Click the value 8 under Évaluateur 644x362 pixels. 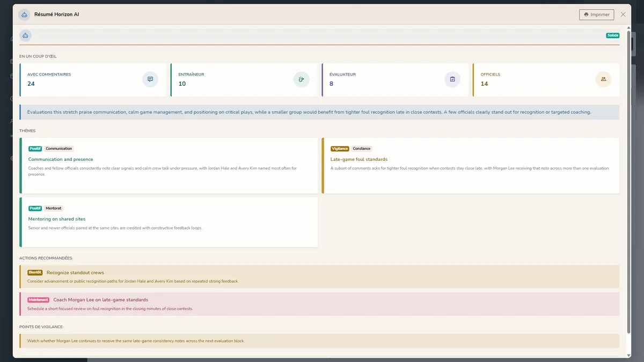click(331, 84)
